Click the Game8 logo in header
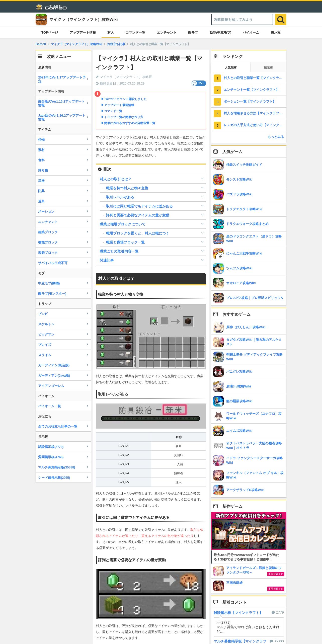322x644 pixels. [x=51, y=7]
